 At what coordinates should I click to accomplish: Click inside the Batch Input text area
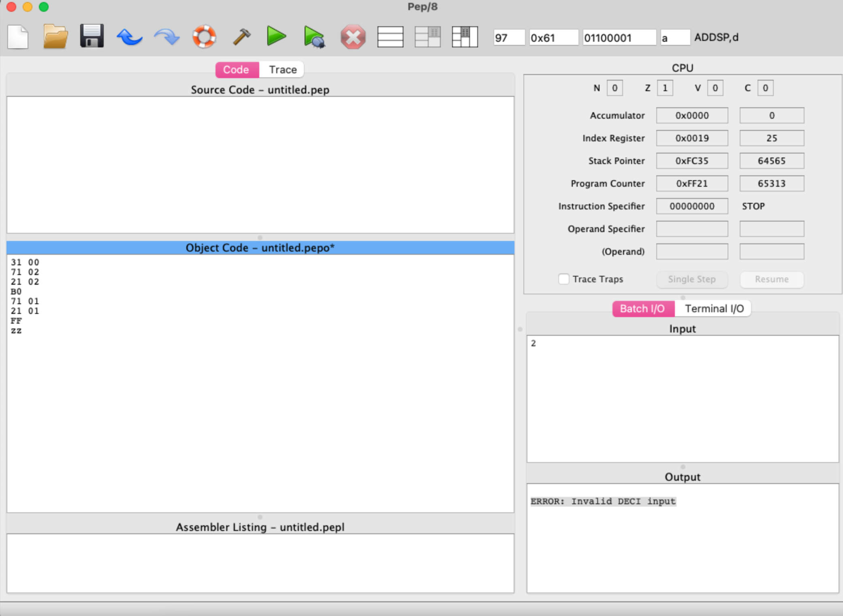pyautogui.click(x=682, y=398)
